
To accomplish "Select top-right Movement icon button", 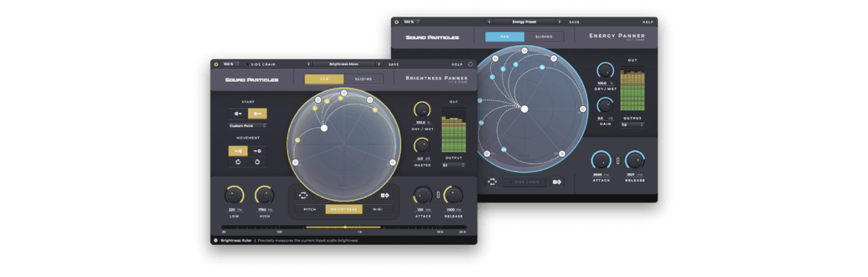I will pos(257,151).
